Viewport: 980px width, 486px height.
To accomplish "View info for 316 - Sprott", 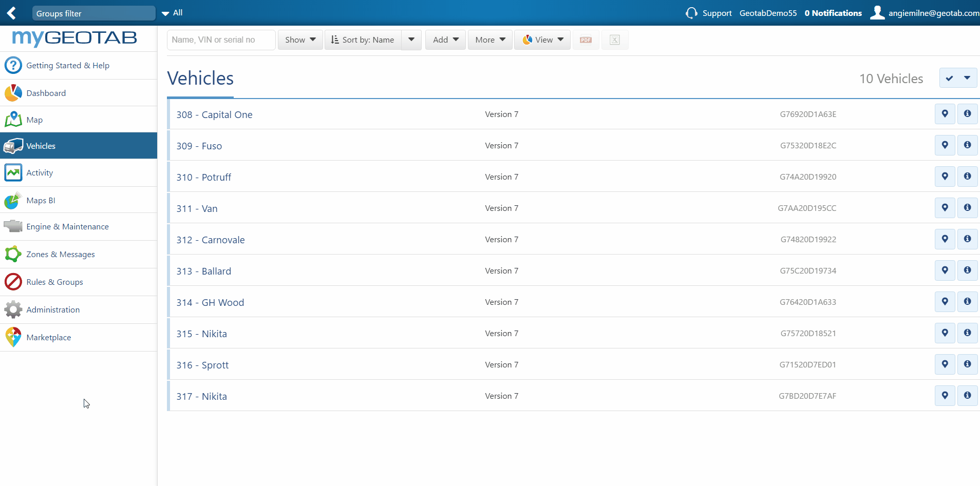I will point(968,364).
